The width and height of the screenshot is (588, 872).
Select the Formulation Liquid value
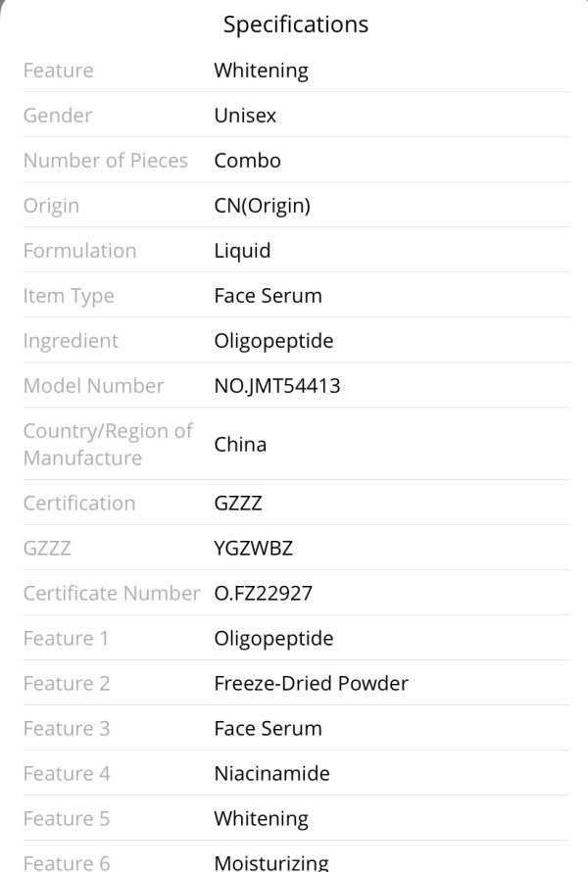tap(242, 251)
